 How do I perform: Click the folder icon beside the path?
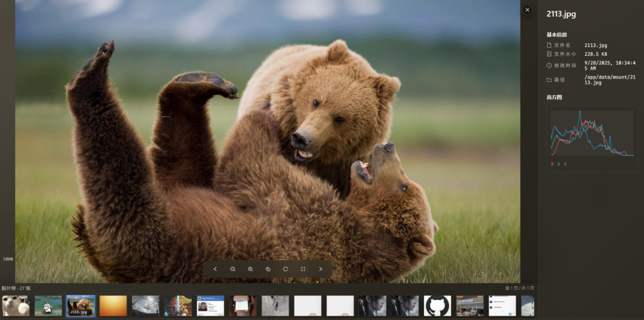[x=549, y=80]
